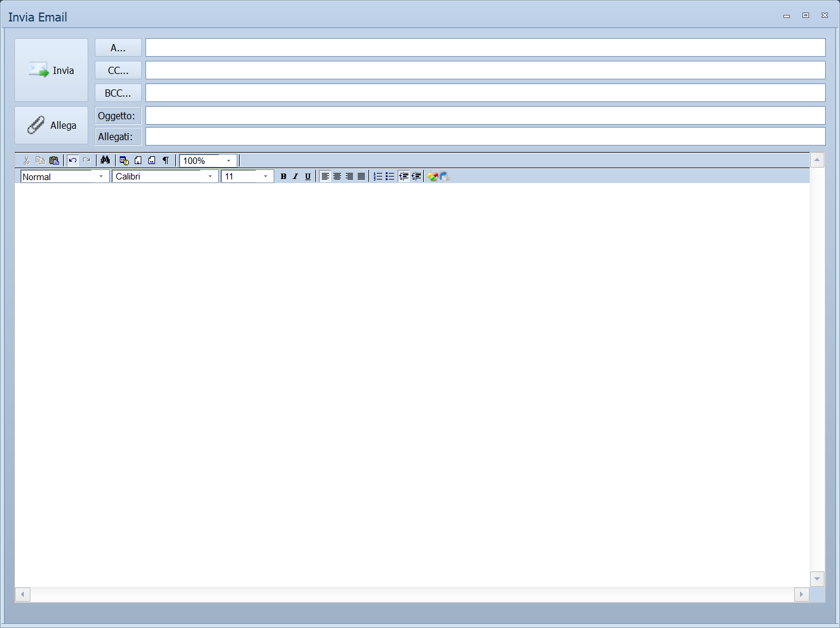Click the Copy icon in toolbar

click(x=40, y=160)
